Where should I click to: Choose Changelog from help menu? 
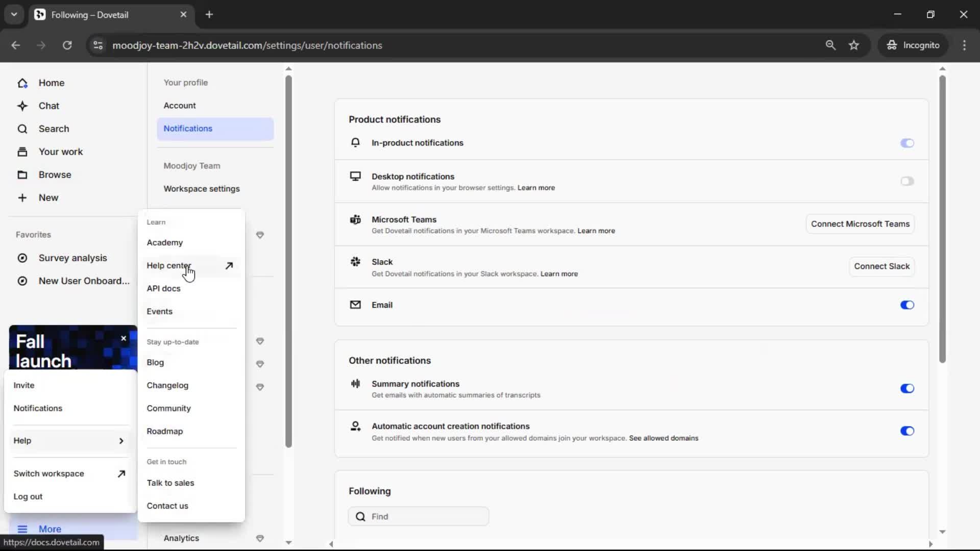pyautogui.click(x=167, y=386)
